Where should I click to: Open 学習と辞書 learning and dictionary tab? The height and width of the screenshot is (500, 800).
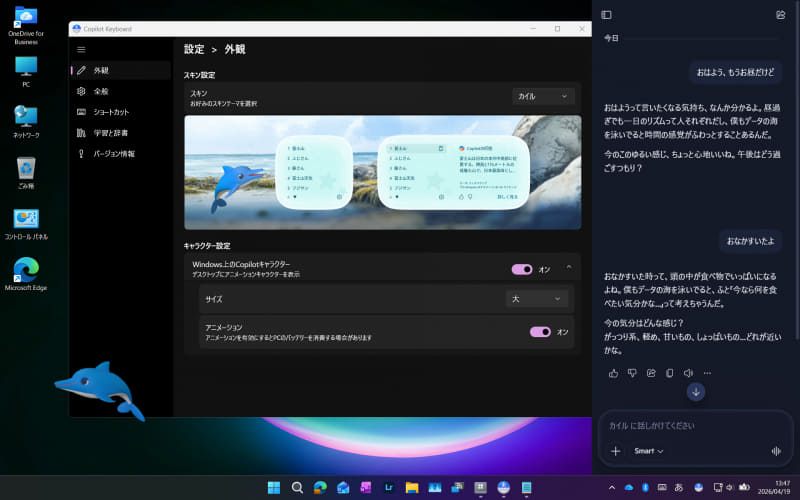point(121,133)
